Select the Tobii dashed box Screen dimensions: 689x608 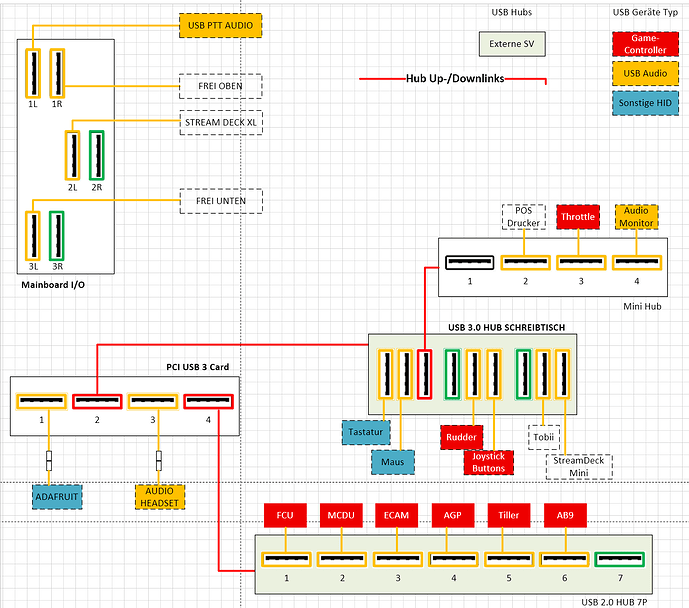[544, 437]
